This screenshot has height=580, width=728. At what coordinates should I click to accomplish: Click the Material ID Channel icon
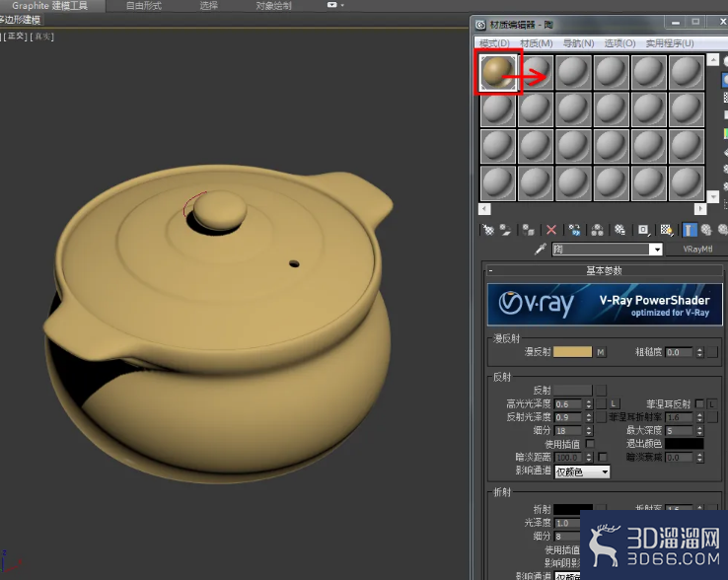[x=643, y=230]
